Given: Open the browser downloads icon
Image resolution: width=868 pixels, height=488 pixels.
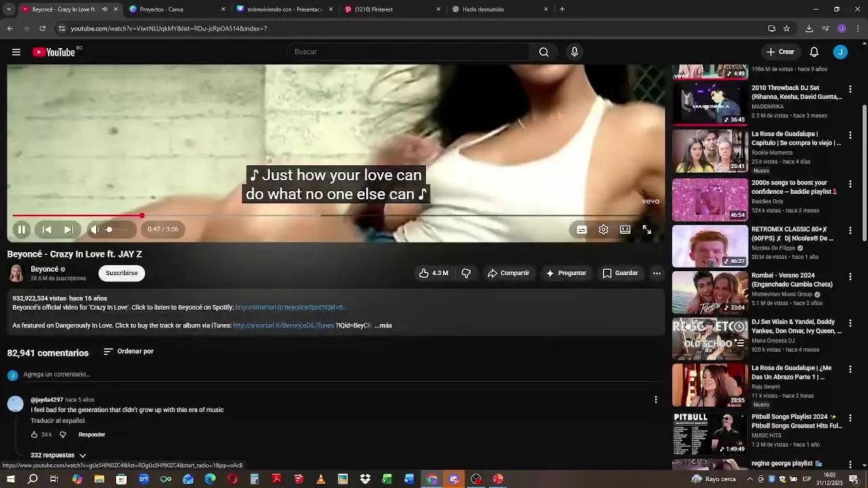Looking at the screenshot, I should [x=809, y=28].
